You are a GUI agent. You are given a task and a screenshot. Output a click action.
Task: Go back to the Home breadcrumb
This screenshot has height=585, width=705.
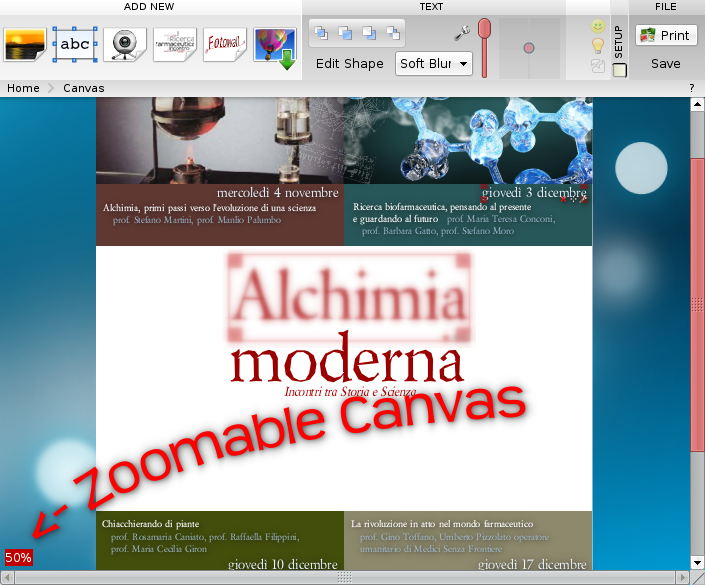tap(23, 88)
